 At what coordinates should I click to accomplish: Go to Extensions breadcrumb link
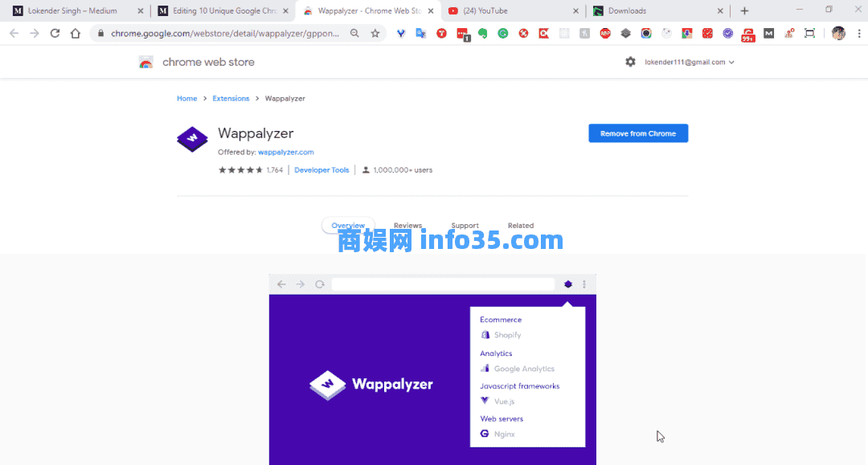(x=231, y=99)
